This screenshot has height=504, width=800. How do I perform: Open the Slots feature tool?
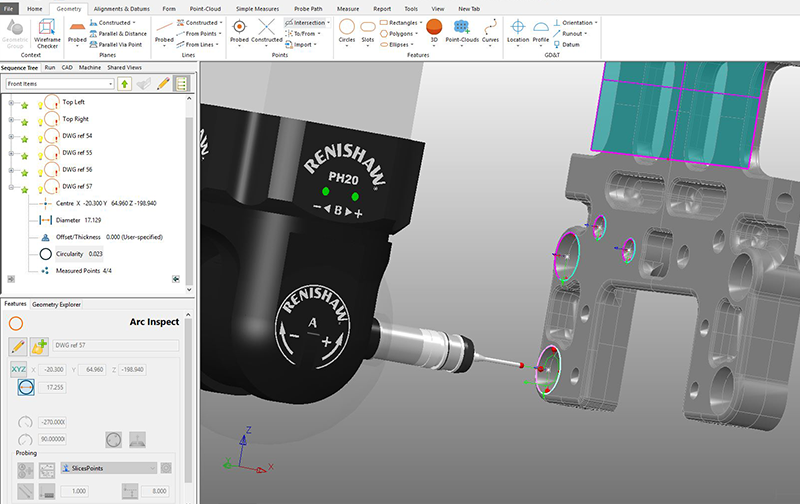[x=368, y=33]
